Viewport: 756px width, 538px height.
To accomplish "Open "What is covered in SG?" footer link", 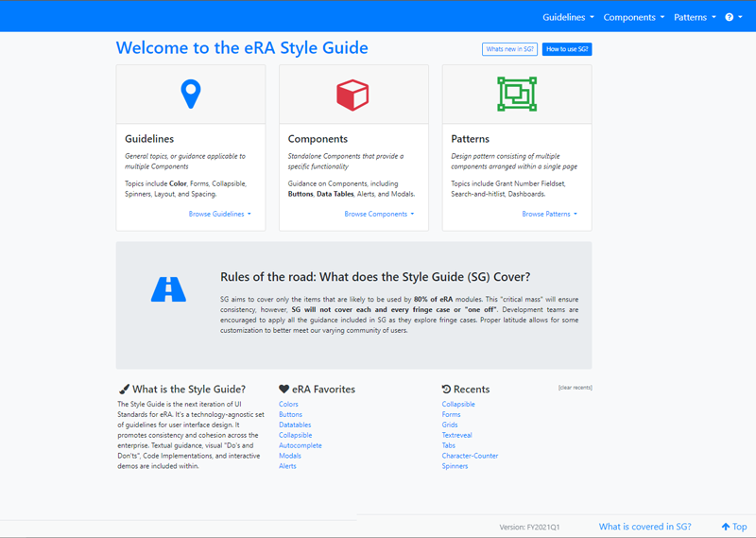I will pyautogui.click(x=644, y=527).
